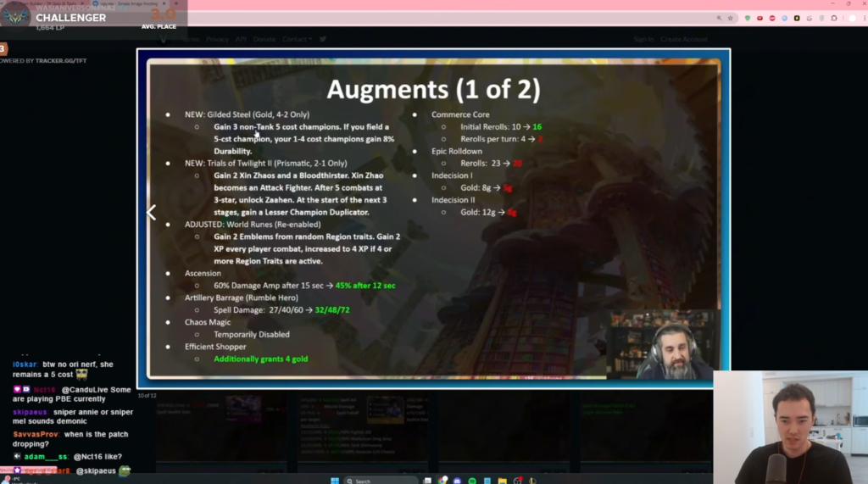This screenshot has width=868, height=484.
Task: Open Spotify from the taskbar
Action: 472,481
